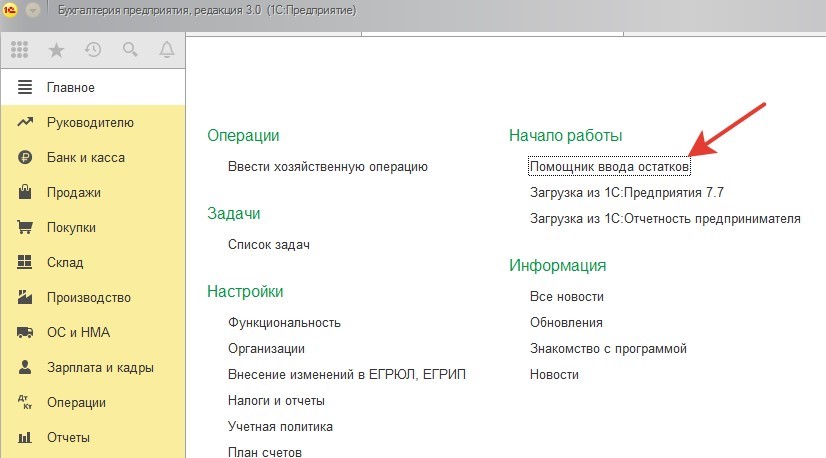This screenshot has height=458, width=826.
Task: Click the Задачи group heading
Action: click(x=233, y=213)
